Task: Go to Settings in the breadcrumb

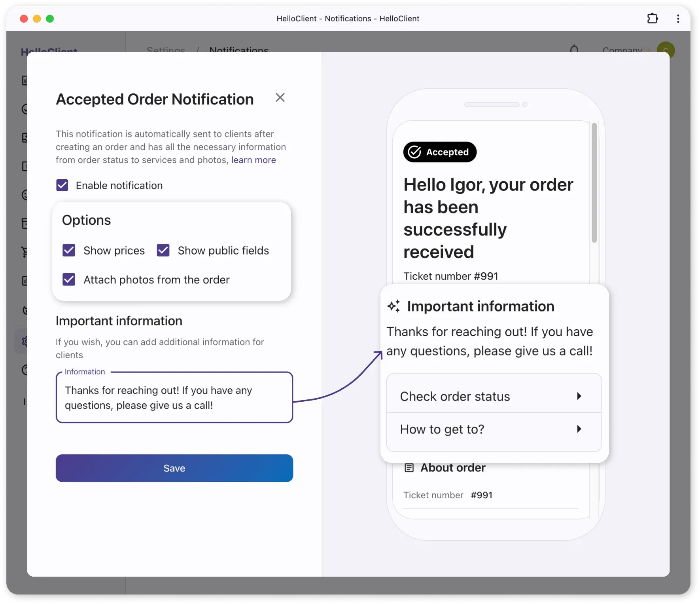Action: (x=166, y=50)
